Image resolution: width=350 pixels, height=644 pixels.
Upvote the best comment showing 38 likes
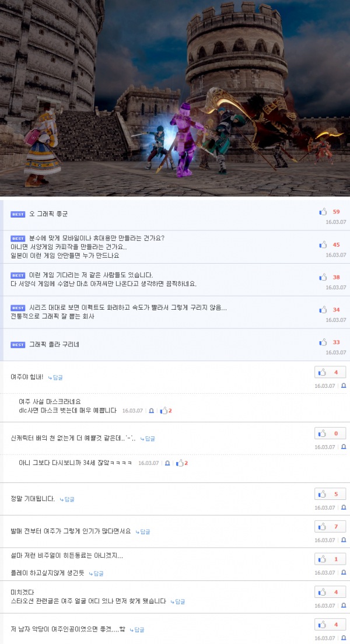tap(323, 277)
